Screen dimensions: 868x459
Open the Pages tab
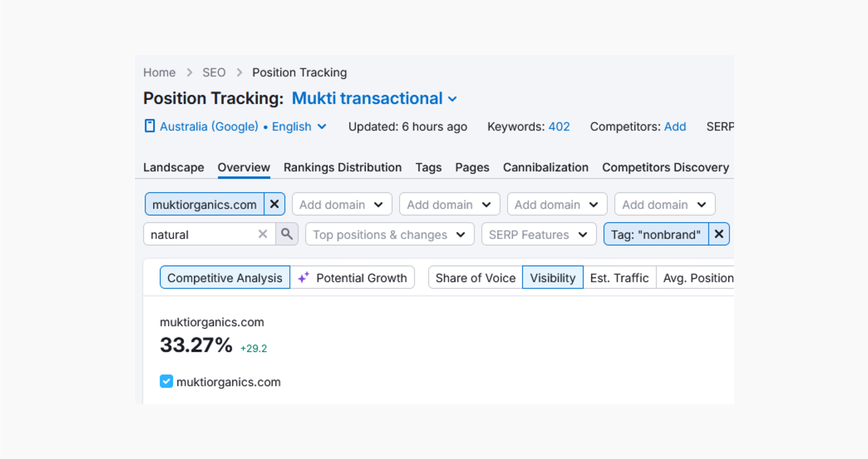point(472,168)
